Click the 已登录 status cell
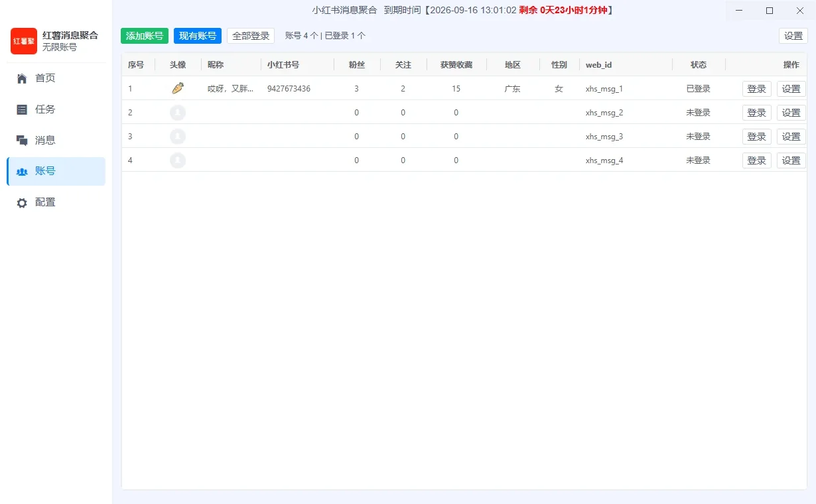Screen dimensions: 816x504 click(699, 89)
